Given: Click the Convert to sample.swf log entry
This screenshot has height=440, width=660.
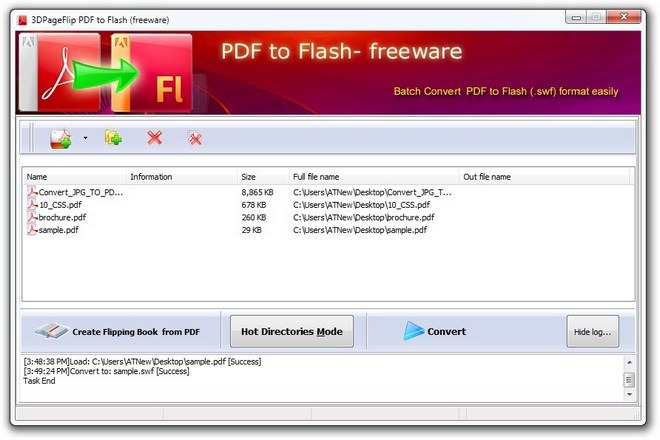Looking at the screenshot, I should tap(106, 371).
